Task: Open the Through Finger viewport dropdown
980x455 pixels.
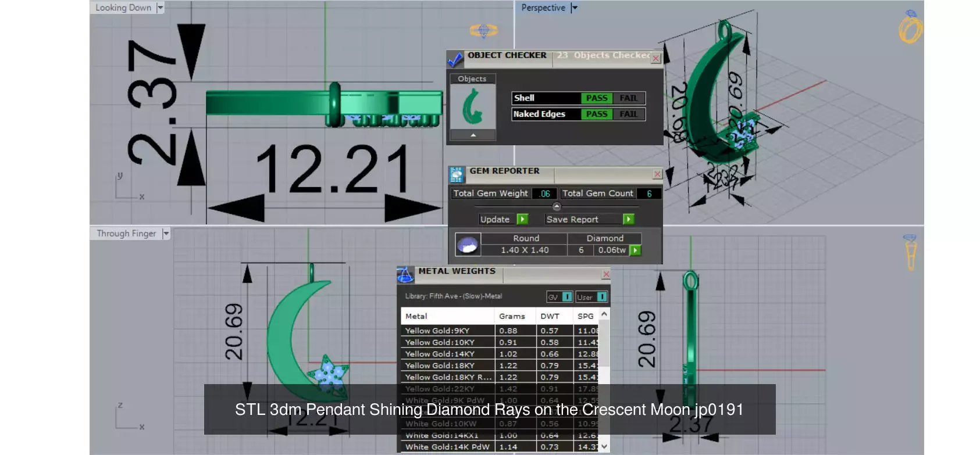Action: pyautogui.click(x=166, y=234)
